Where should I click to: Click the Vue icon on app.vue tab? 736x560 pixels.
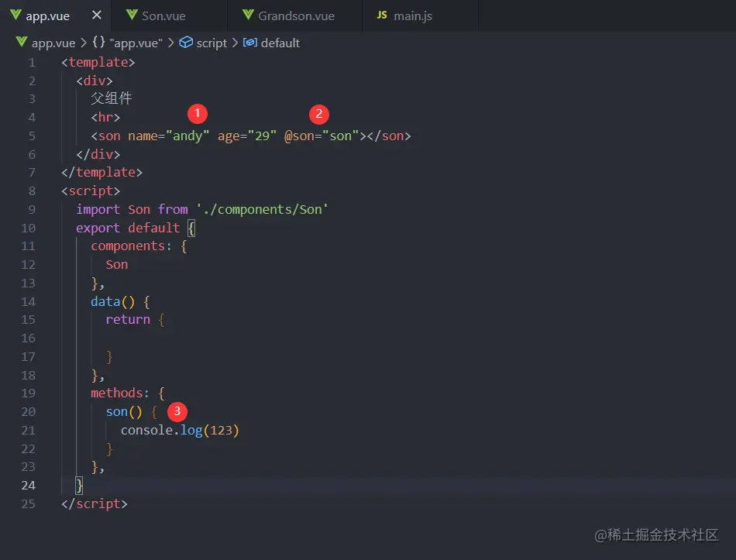[15, 15]
